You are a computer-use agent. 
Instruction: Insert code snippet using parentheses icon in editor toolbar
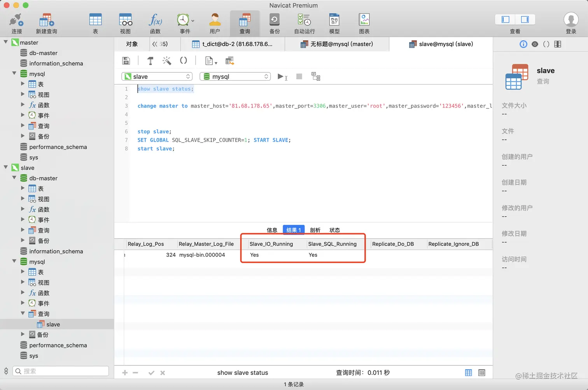pyautogui.click(x=183, y=61)
